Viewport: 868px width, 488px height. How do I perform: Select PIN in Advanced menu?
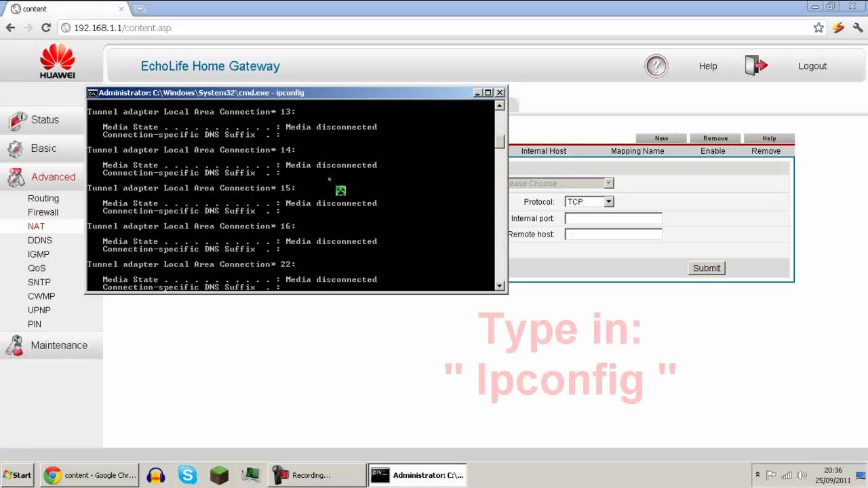pos(35,324)
